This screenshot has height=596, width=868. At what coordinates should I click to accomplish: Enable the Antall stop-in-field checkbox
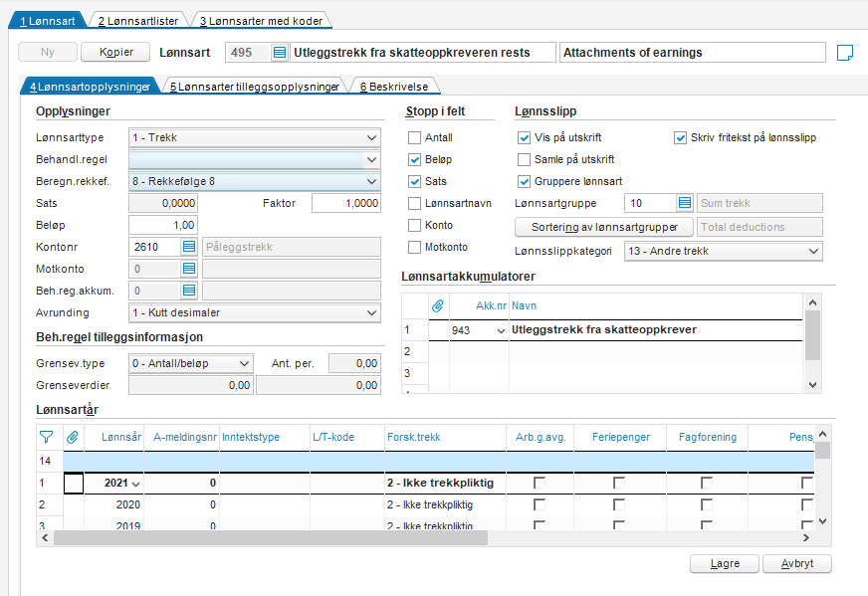pos(414,137)
